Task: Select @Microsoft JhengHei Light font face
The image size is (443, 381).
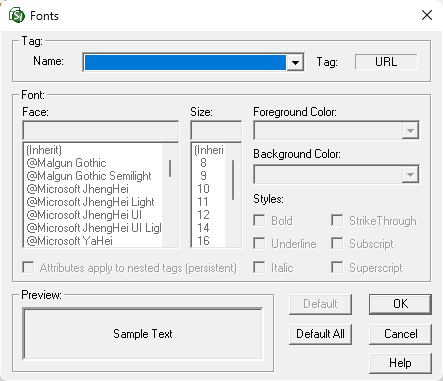Action: tap(93, 202)
